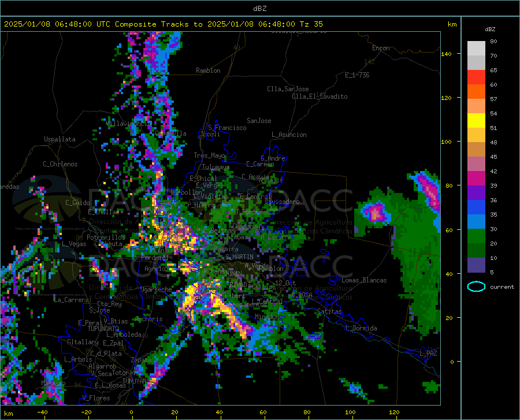
Task: Click the L_PAZ map label
Action: pyautogui.click(x=429, y=354)
